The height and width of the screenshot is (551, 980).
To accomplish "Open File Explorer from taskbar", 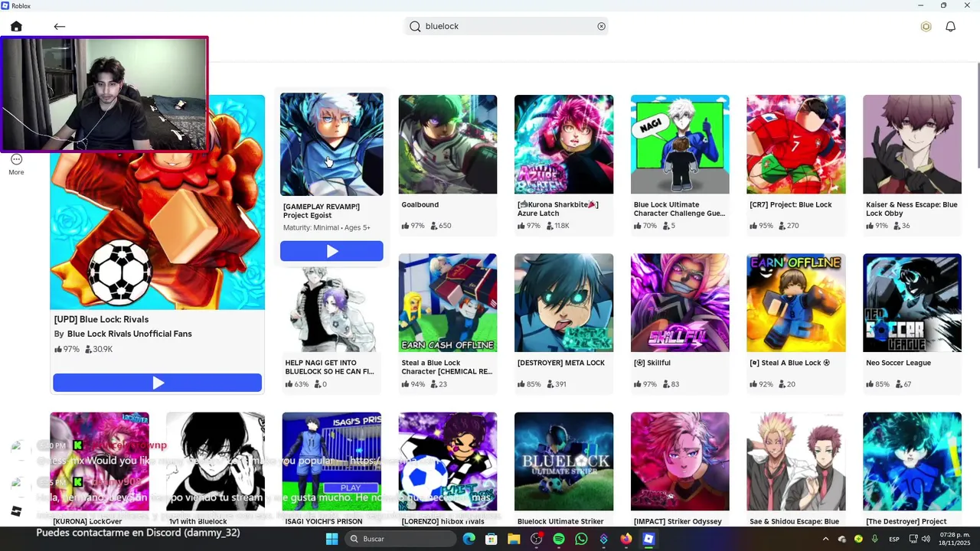I will [514, 539].
